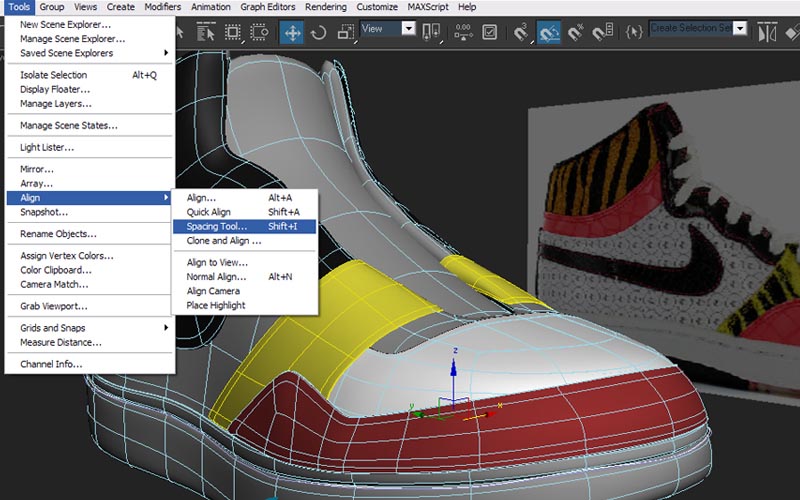This screenshot has width=800, height=500.
Task: Click the Select and Manipulate icon
Action: [463, 33]
